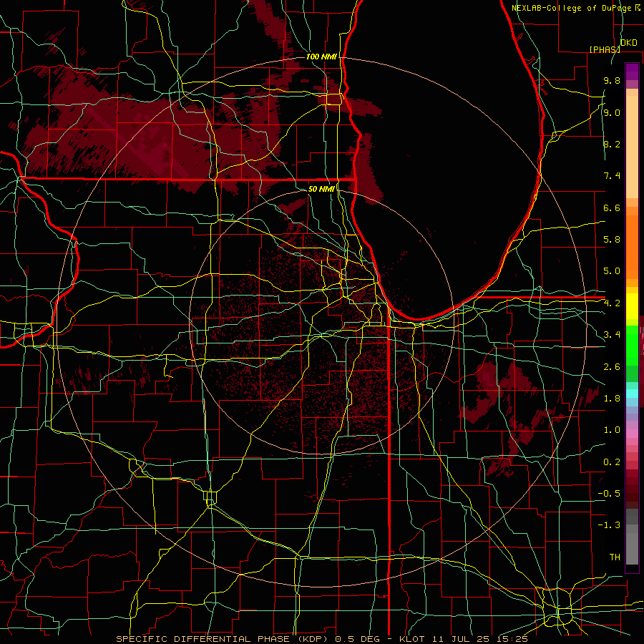The height and width of the screenshot is (644, 644).
Task: Click the 100 NMI range ring label
Action: [x=321, y=57]
